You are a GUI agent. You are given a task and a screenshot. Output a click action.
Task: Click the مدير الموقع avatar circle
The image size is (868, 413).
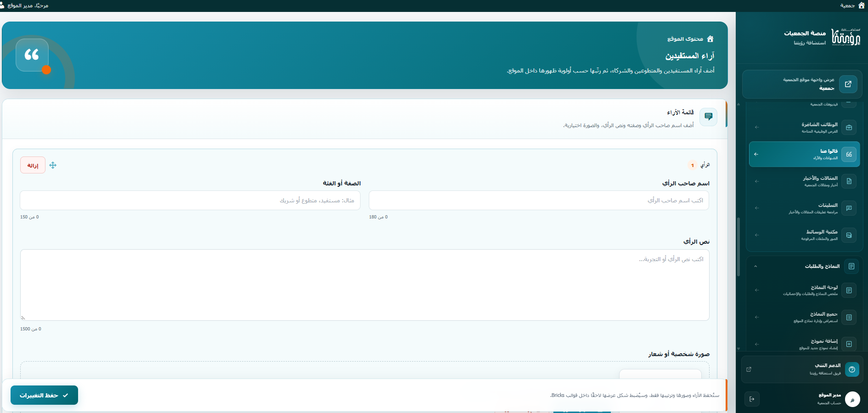point(852,399)
